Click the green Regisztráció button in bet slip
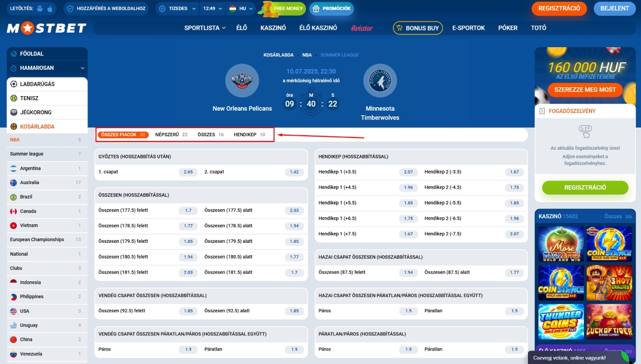Viewport: 641px width, 364px height. click(585, 188)
